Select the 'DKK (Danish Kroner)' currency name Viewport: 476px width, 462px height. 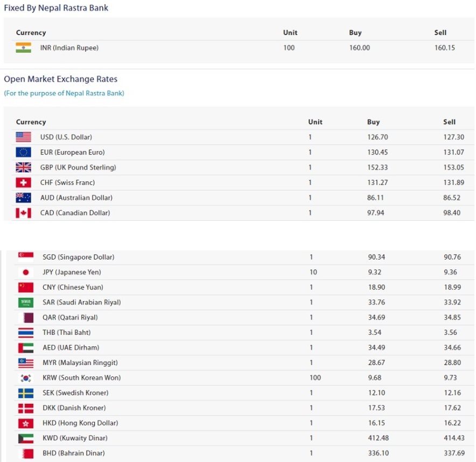coord(74,408)
